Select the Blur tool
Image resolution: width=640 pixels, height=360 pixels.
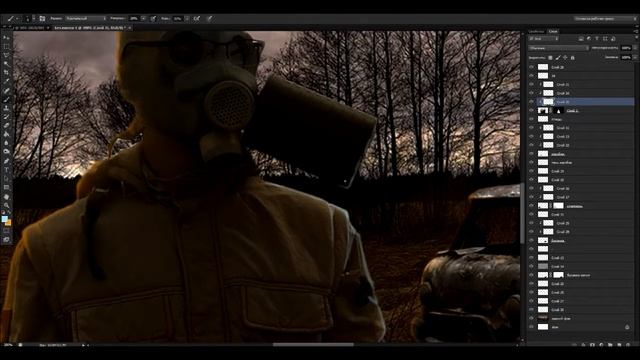pyautogui.click(x=6, y=143)
